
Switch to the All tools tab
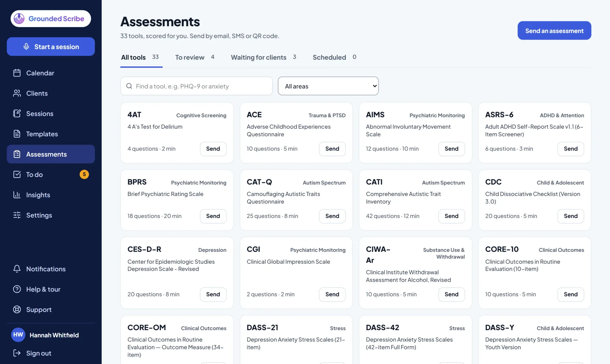pyautogui.click(x=141, y=57)
